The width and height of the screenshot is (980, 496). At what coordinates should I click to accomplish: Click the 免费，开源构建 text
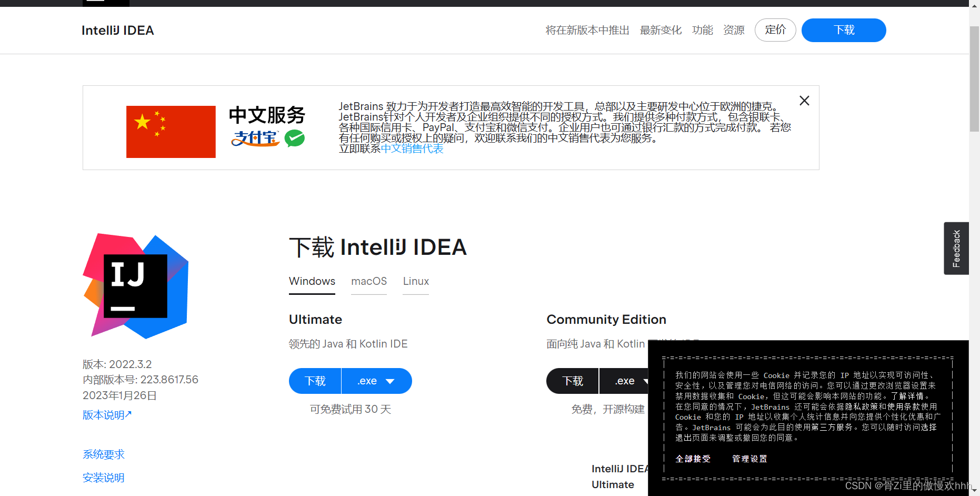(608, 410)
